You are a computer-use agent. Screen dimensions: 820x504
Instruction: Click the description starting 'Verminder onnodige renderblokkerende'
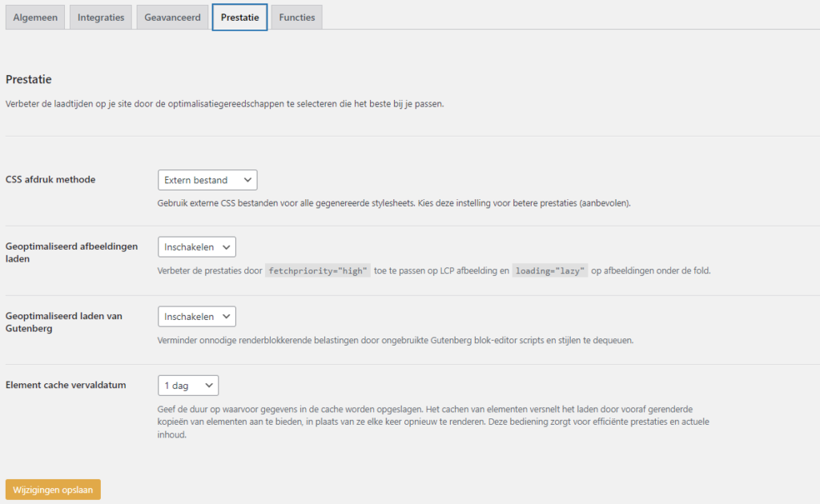click(396, 341)
